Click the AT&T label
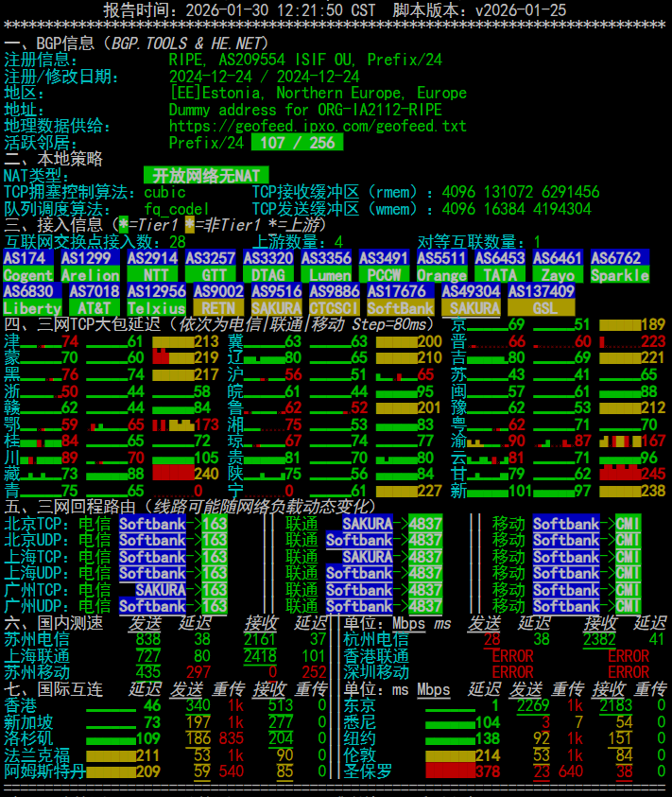Image resolution: width=672 pixels, height=797 pixels. [x=94, y=308]
